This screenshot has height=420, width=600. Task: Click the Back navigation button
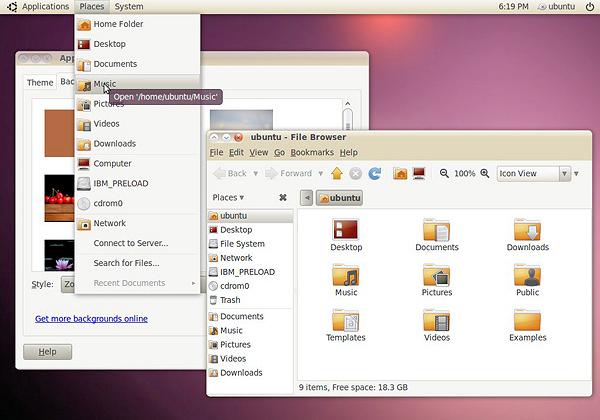point(230,173)
